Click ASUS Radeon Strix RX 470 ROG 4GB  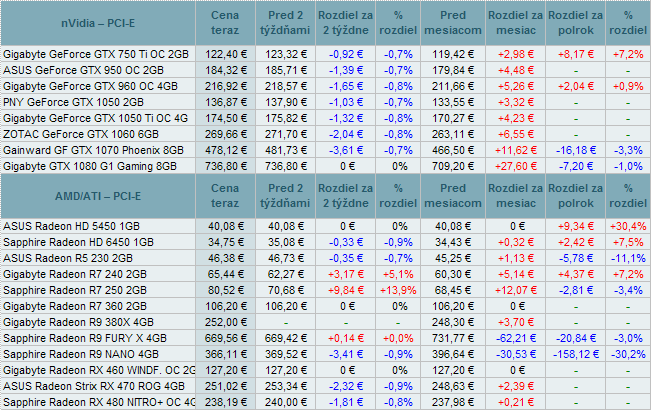pos(94,386)
